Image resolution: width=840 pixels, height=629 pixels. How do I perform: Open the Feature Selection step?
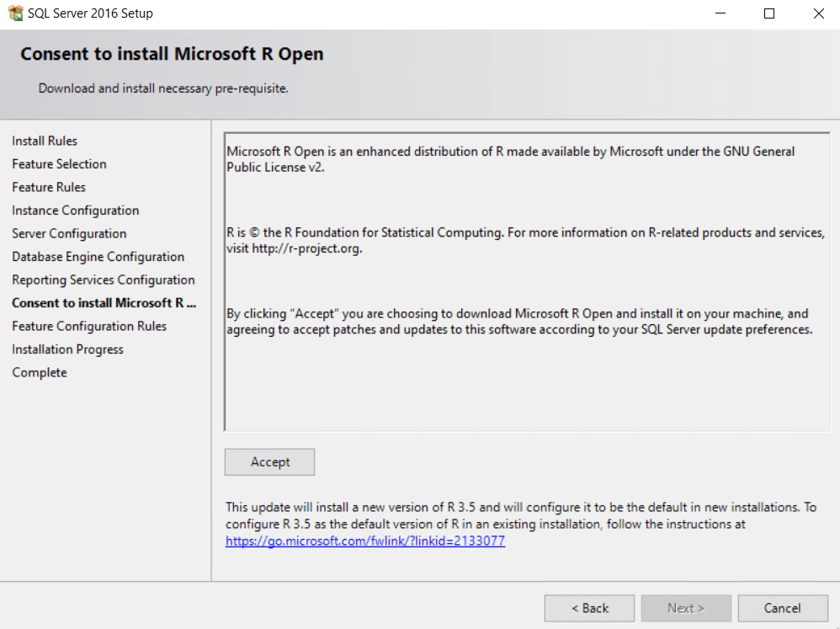click(59, 163)
